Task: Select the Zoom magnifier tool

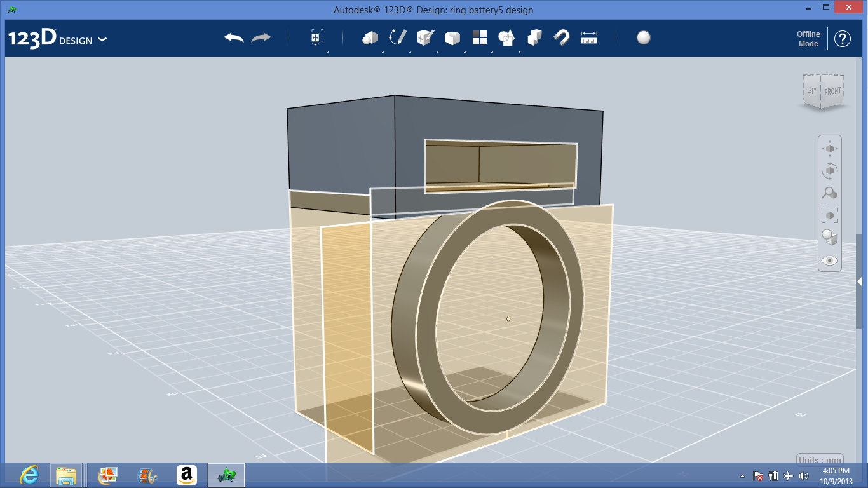Action: (x=829, y=193)
